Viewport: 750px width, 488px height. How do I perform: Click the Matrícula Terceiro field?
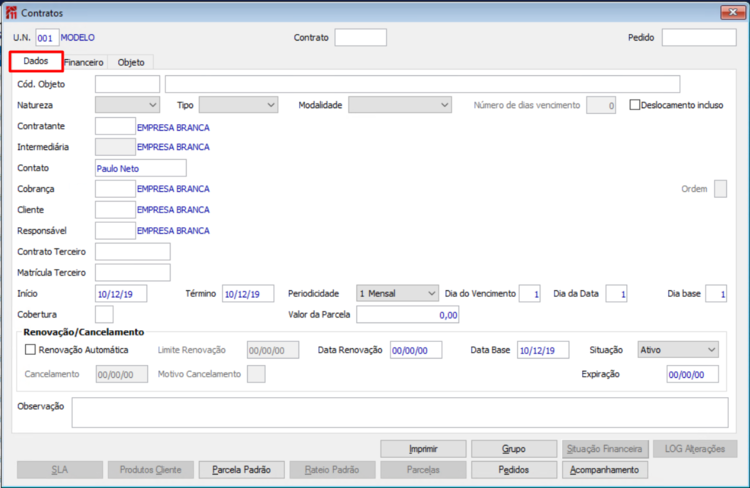click(132, 273)
